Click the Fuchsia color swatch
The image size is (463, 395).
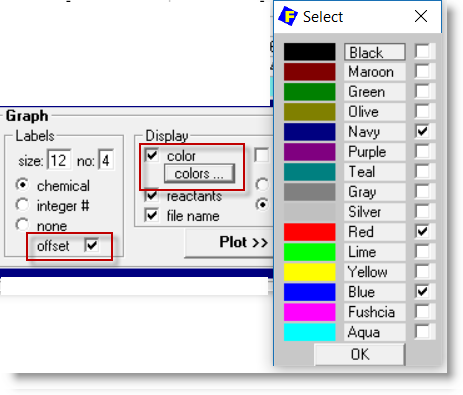coord(309,312)
